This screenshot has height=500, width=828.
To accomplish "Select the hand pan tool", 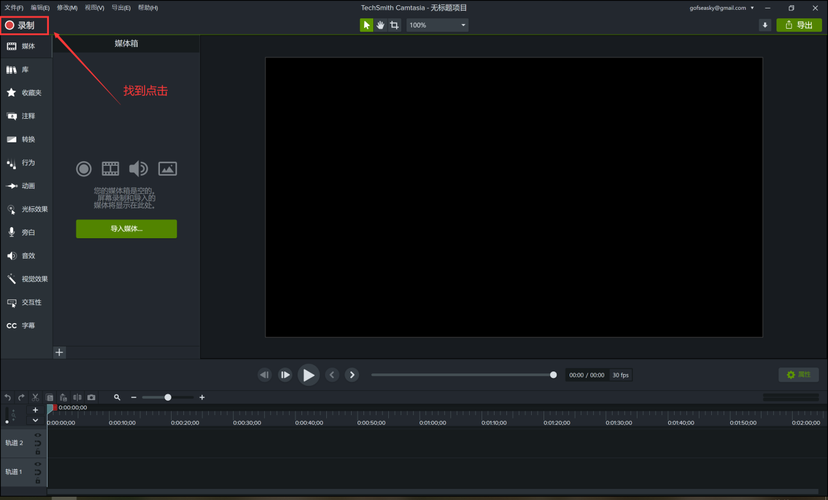I will 380,25.
